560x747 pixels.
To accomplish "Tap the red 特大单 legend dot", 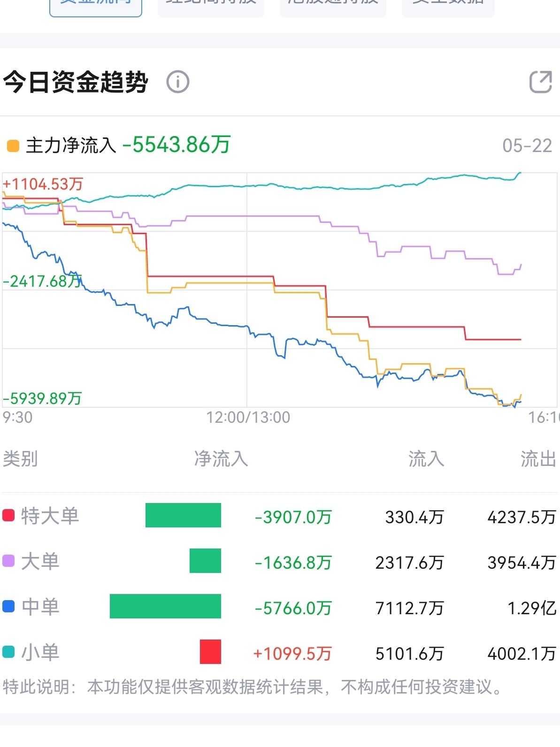I will [8, 515].
